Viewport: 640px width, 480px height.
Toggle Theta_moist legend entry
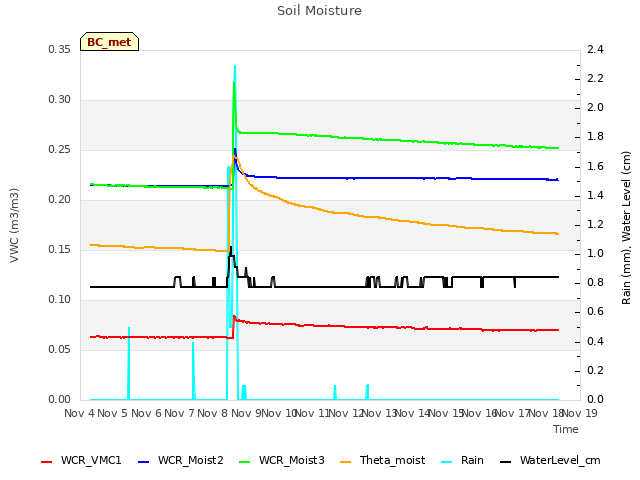382,460
